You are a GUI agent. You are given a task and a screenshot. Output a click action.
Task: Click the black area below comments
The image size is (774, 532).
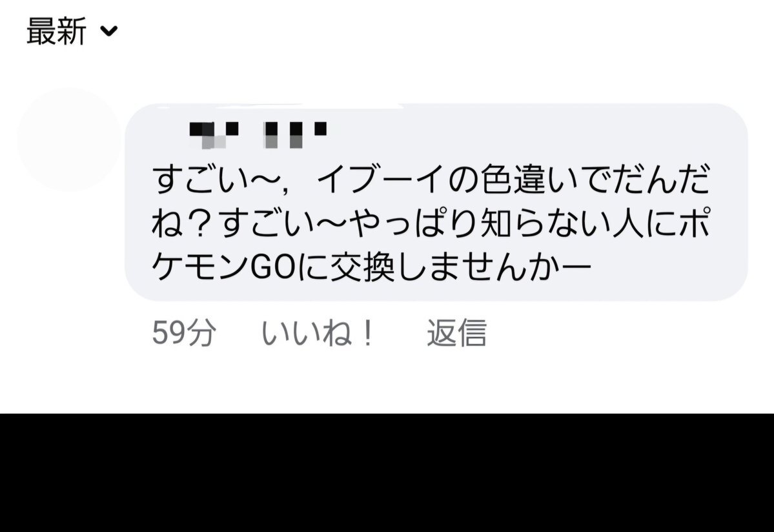[387, 473]
